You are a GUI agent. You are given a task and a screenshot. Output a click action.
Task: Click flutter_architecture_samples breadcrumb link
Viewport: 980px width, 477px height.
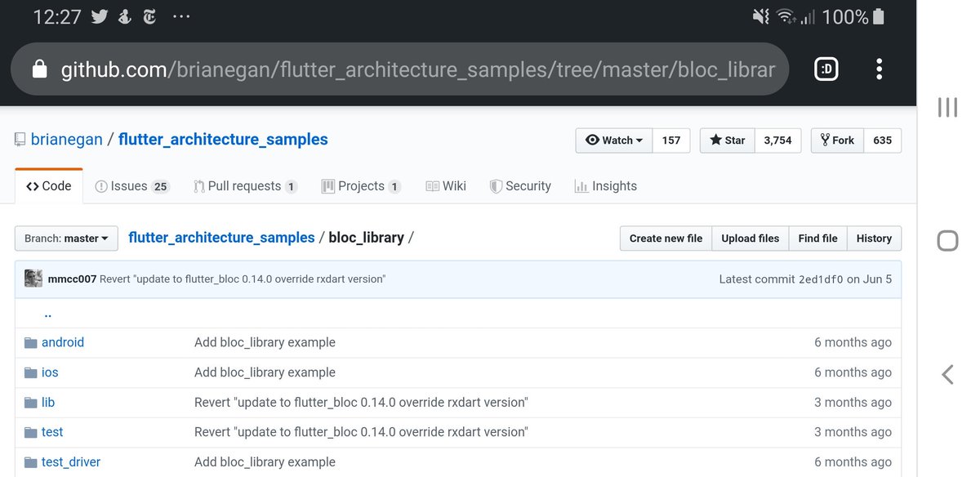[221, 238]
